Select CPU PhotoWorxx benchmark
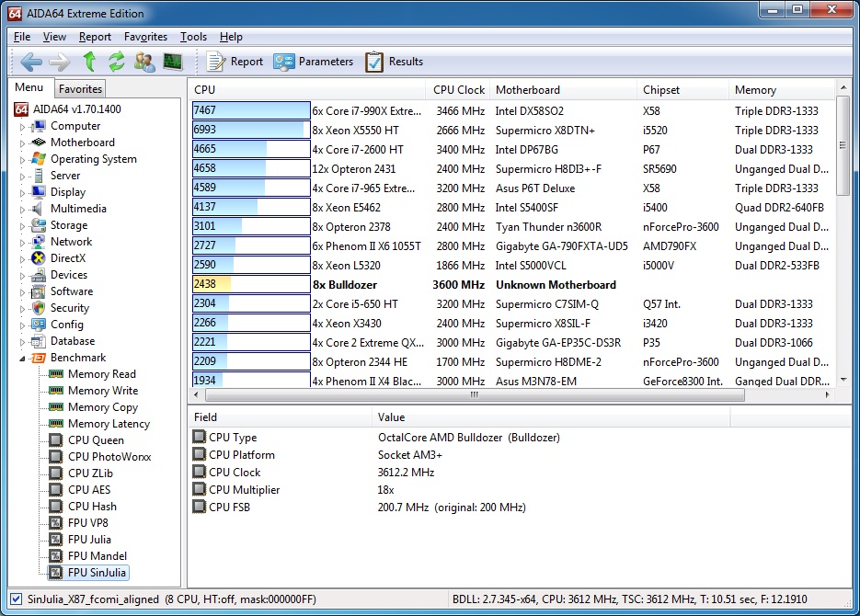The image size is (860, 616). 109,457
